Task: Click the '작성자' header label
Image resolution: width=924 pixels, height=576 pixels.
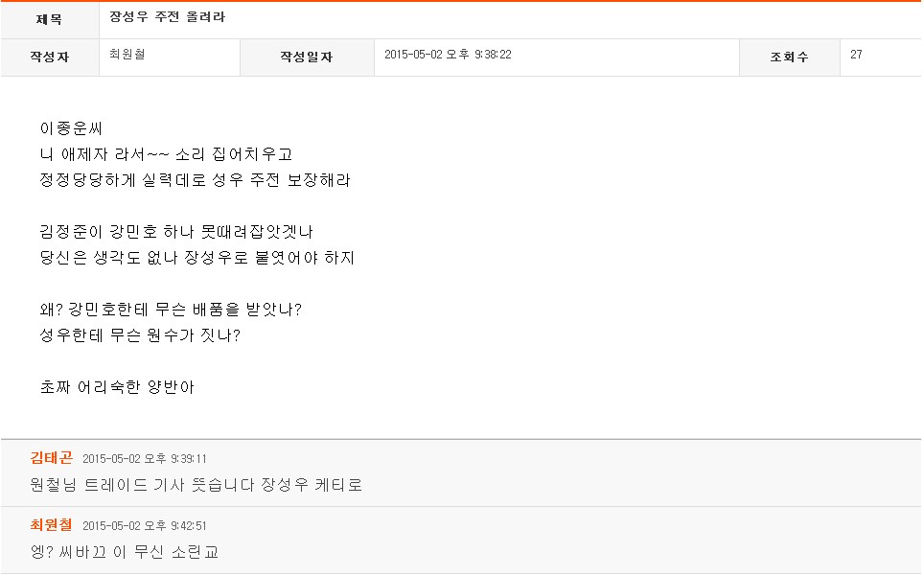Action: 49,57
